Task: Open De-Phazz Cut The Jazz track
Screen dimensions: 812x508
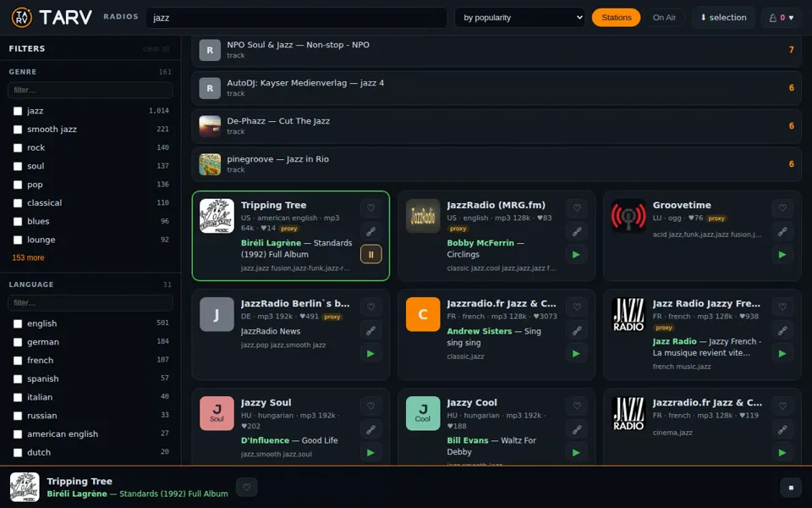Action: pos(497,126)
